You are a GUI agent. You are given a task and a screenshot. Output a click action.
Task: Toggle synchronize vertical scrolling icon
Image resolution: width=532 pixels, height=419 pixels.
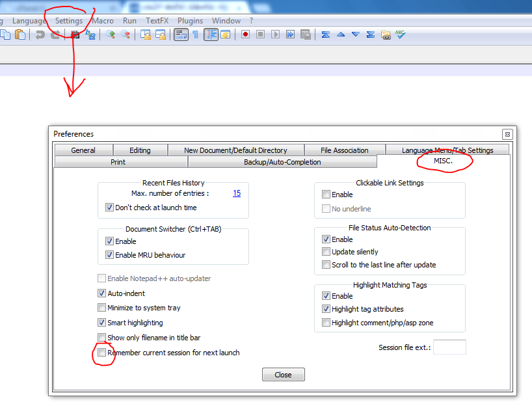(x=146, y=34)
